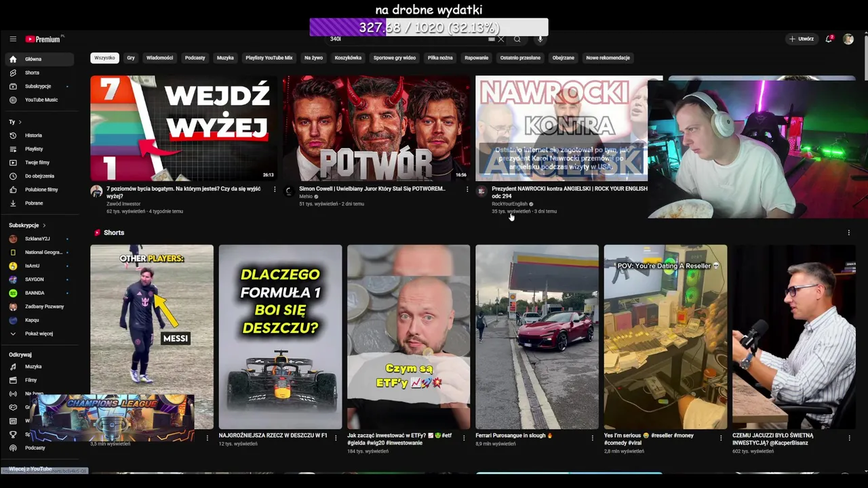This screenshot has height=488, width=868.
Task: Open SzklaneY2J channel subscription
Action: coord(41,239)
